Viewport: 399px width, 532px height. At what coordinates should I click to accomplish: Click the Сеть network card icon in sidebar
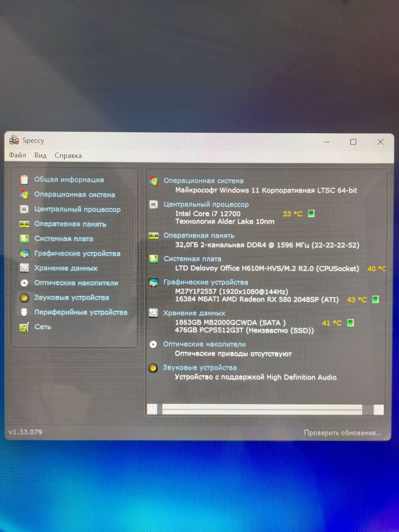tap(24, 327)
